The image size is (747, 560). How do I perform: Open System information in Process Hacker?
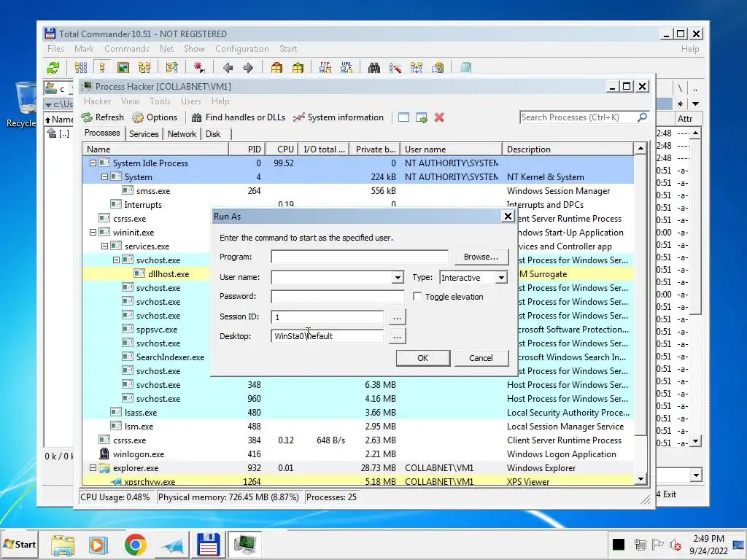338,117
